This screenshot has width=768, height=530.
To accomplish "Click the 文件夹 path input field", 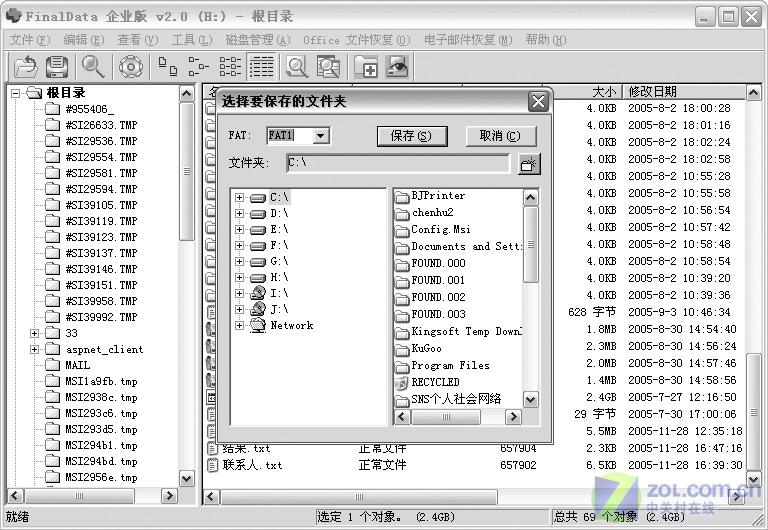I will pyautogui.click(x=398, y=163).
